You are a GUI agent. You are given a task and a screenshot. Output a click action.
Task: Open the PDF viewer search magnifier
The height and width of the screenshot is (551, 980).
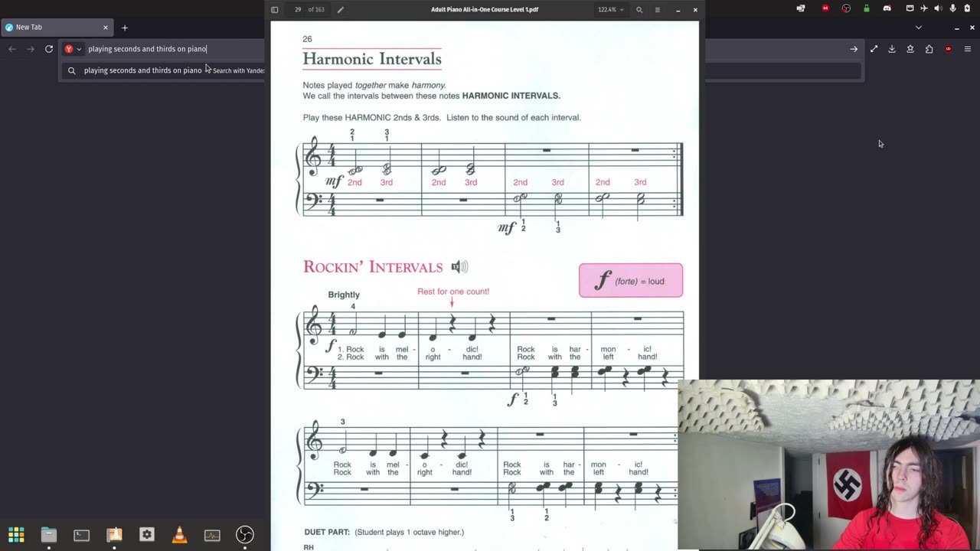pos(639,10)
